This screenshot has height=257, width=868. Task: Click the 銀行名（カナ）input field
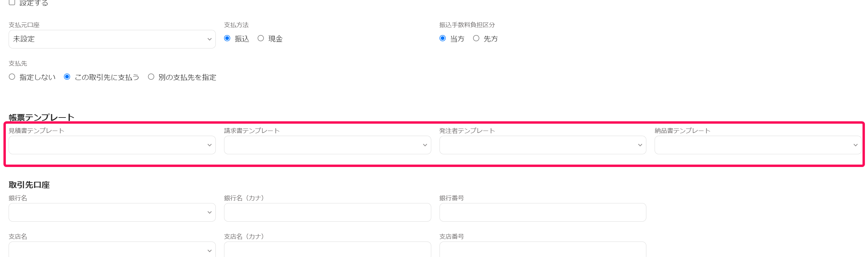pyautogui.click(x=327, y=212)
